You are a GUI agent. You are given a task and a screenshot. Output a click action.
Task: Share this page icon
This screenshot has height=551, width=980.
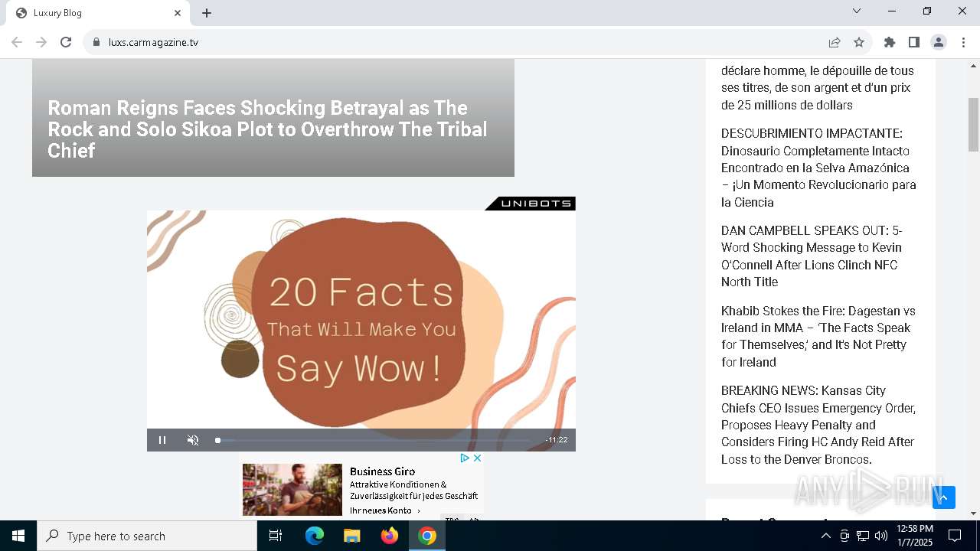click(835, 42)
